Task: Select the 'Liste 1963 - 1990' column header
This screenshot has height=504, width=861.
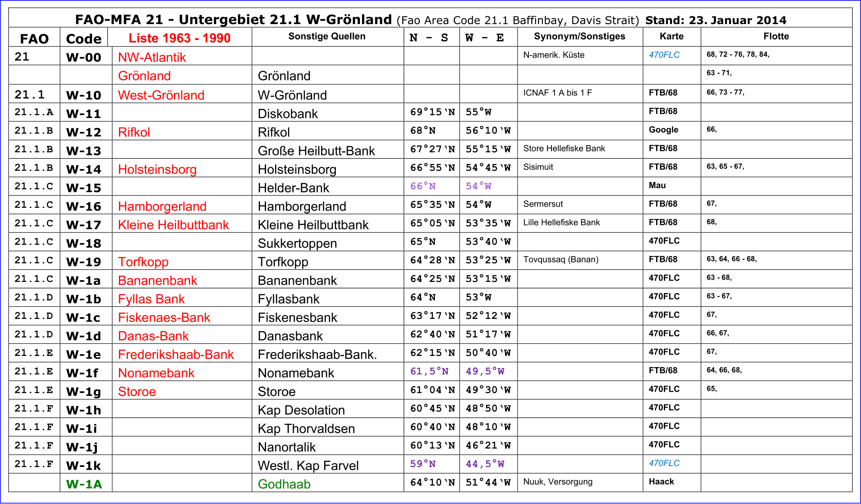Action: point(180,38)
